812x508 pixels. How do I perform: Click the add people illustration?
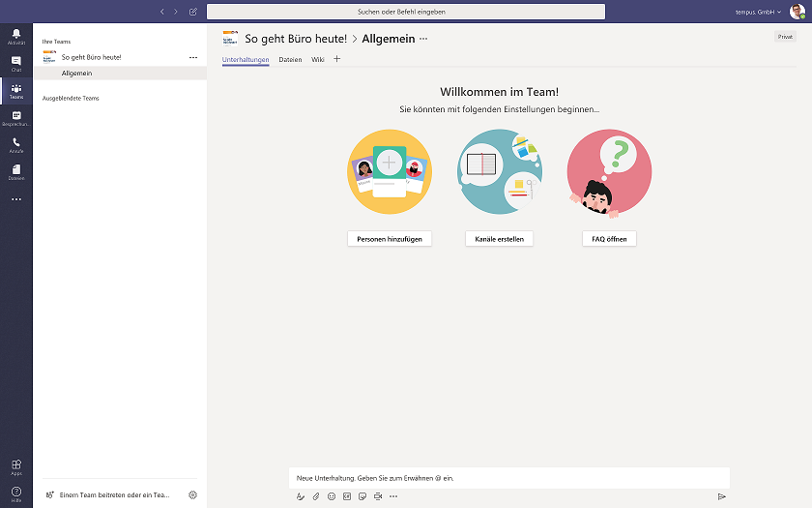pos(390,171)
